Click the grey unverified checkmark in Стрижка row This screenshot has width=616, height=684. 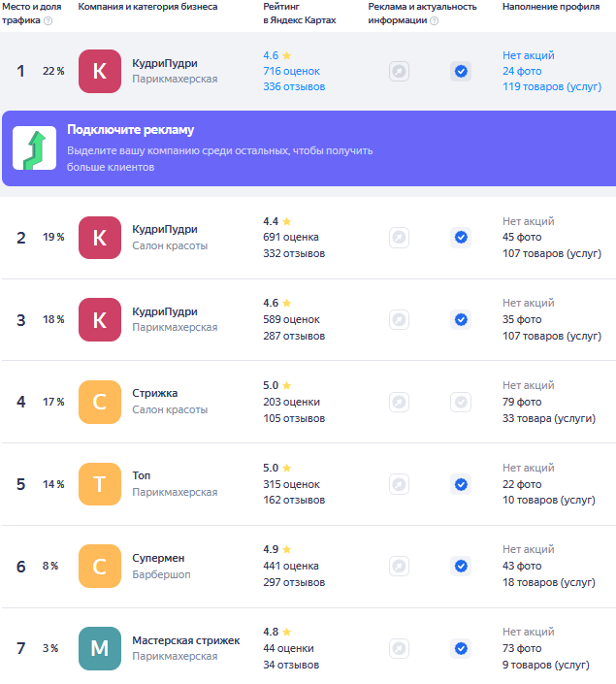tap(461, 402)
